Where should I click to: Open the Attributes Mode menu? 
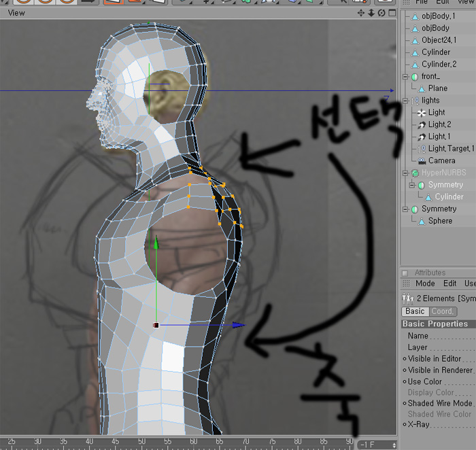tap(425, 283)
